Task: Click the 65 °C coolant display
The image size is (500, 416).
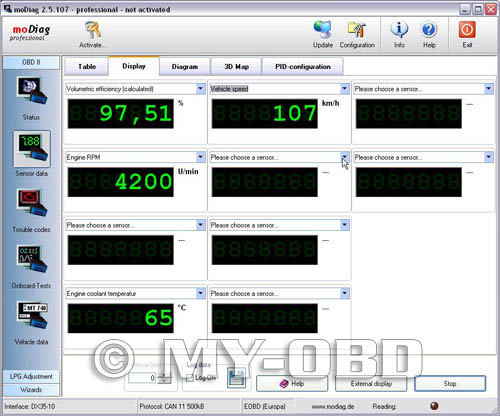Action: click(x=120, y=318)
